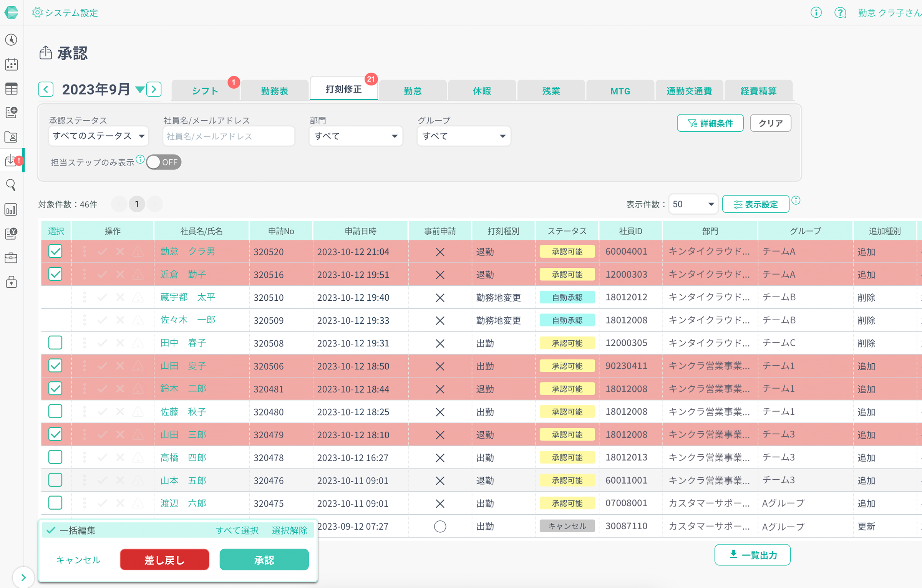Click page number 1 in pagination
The width and height of the screenshot is (922, 588).
(136, 204)
